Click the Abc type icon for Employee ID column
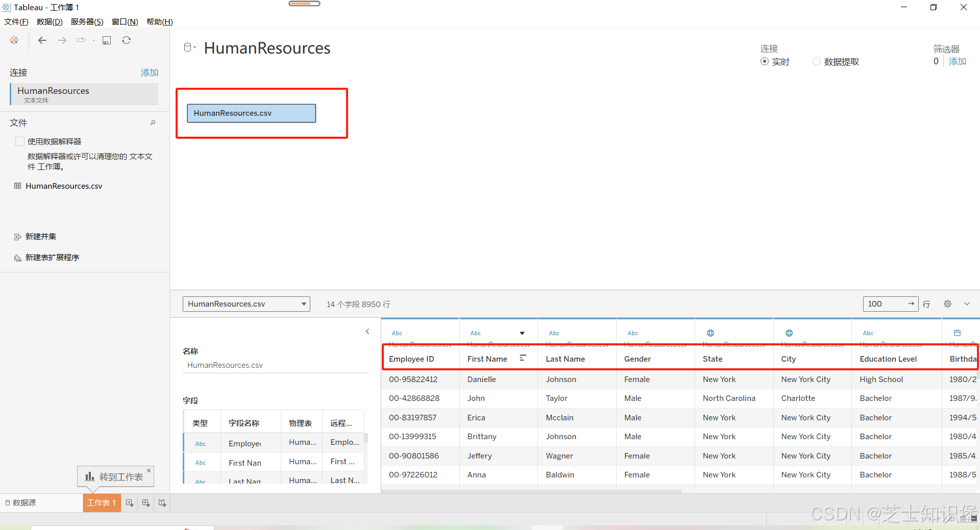Screen dimensions: 980x530 (397, 333)
